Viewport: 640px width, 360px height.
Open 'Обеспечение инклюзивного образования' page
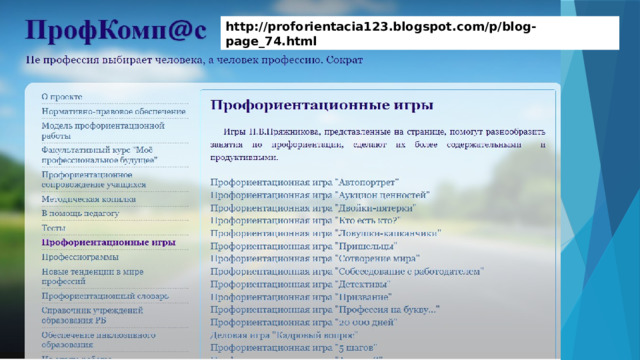(x=98, y=340)
